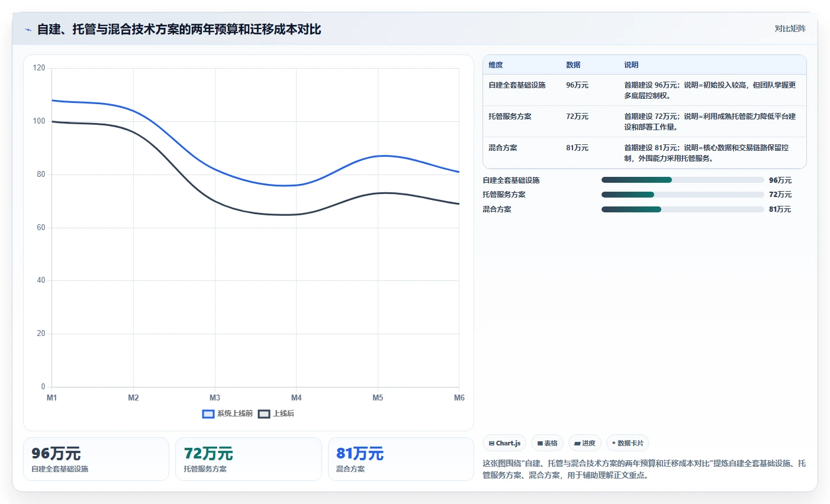Viewport: 830px width, 504px height.
Task: Click the 72万元 table cell
Action: click(577, 117)
